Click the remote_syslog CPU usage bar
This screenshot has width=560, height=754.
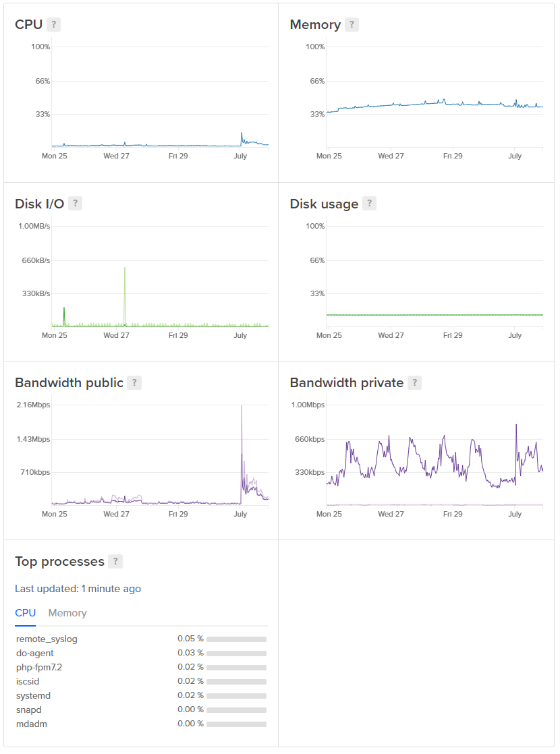click(x=236, y=639)
